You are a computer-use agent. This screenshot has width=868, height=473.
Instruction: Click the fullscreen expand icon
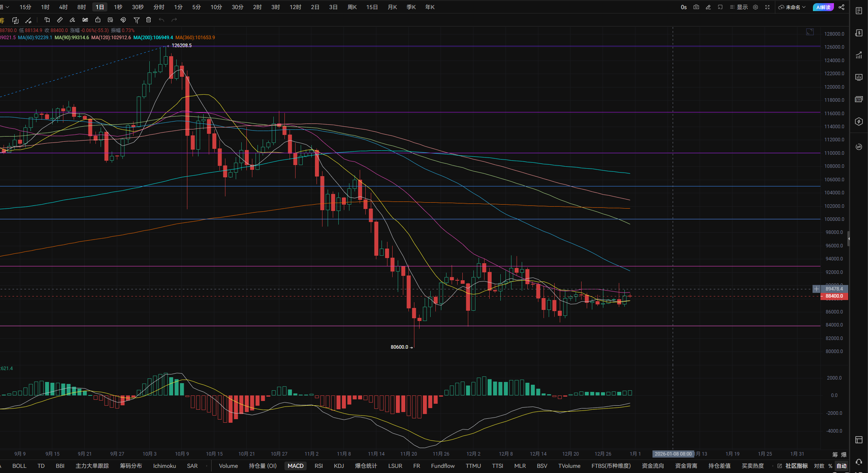767,7
